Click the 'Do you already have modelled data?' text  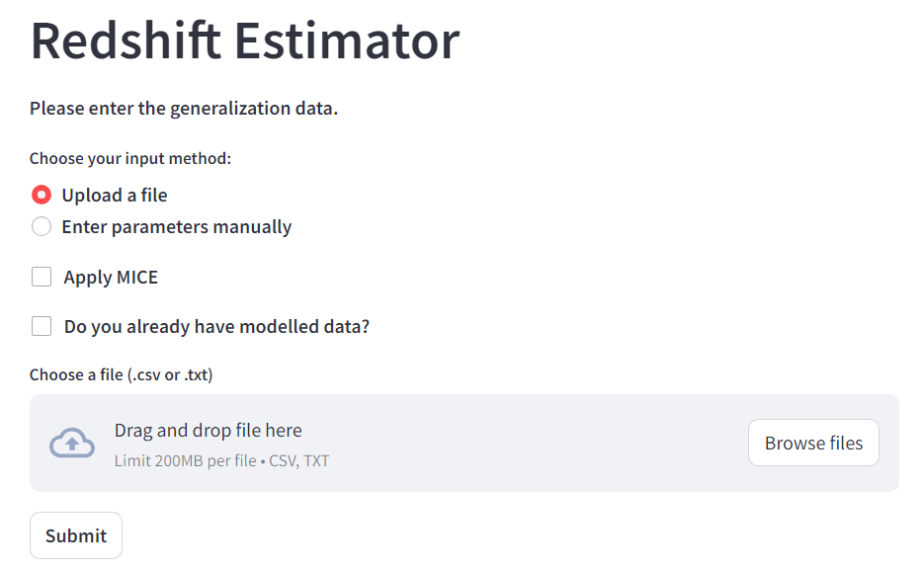coord(216,326)
